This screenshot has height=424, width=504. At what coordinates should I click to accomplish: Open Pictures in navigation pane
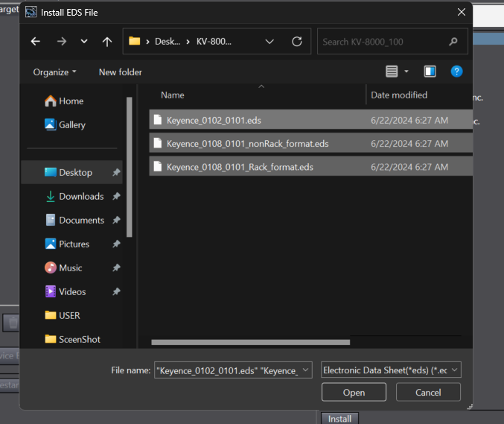pyautogui.click(x=67, y=244)
